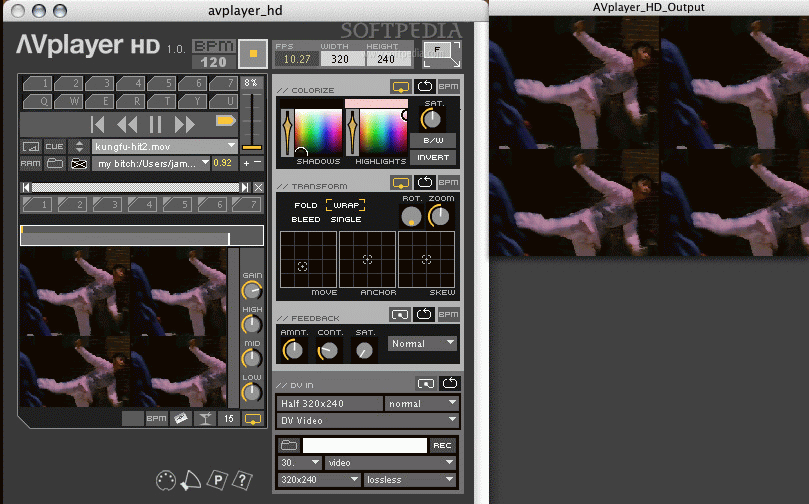Select FOLD transform mode

[x=305, y=205]
